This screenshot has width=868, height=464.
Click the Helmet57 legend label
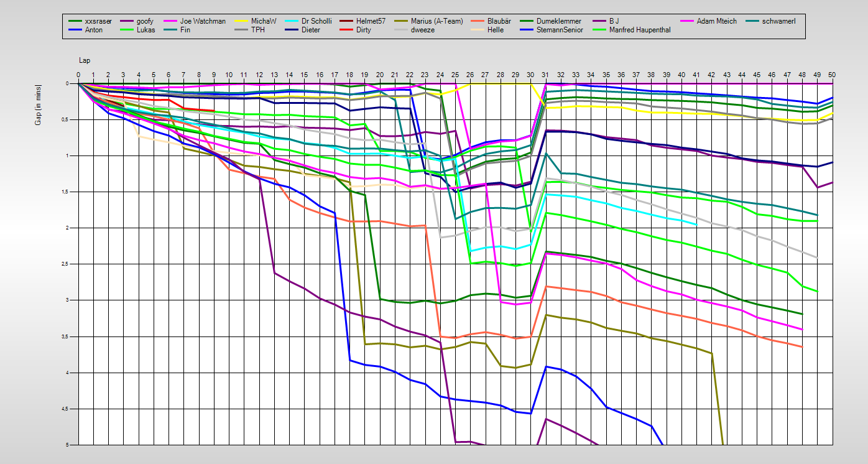[x=371, y=21]
